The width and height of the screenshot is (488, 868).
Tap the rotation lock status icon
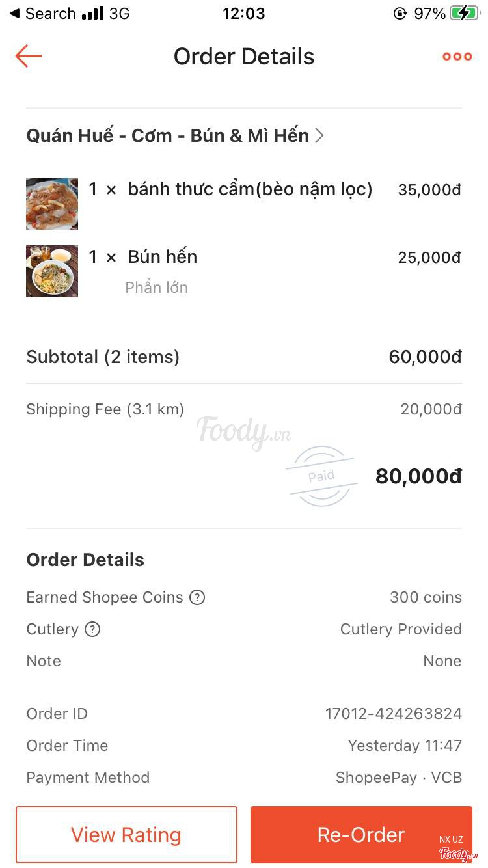point(400,13)
